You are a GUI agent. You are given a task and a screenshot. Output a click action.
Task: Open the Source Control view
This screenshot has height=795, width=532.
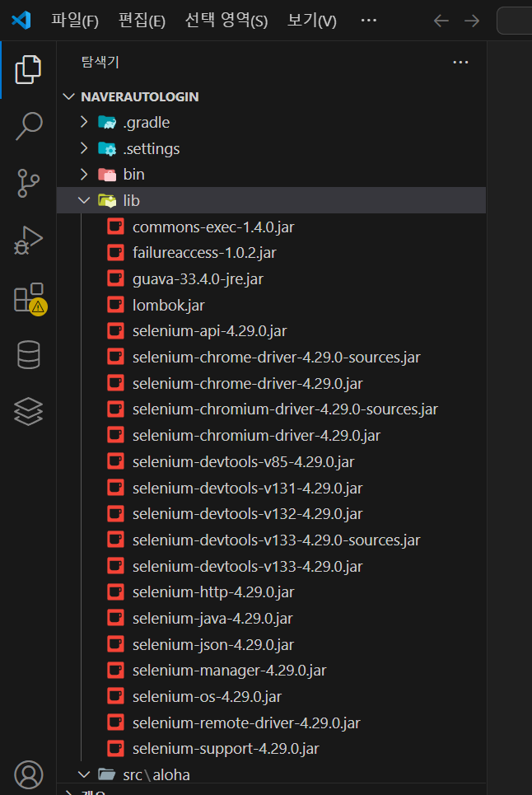click(x=28, y=183)
